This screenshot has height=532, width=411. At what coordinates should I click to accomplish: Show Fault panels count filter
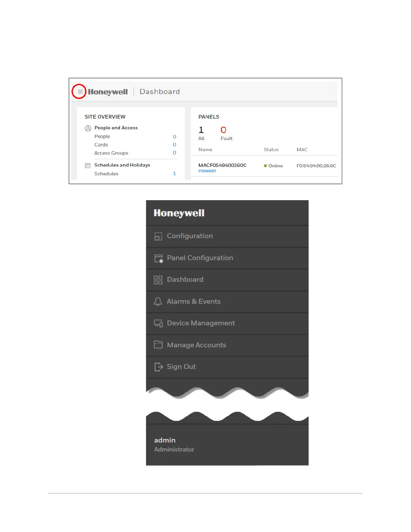(226, 133)
